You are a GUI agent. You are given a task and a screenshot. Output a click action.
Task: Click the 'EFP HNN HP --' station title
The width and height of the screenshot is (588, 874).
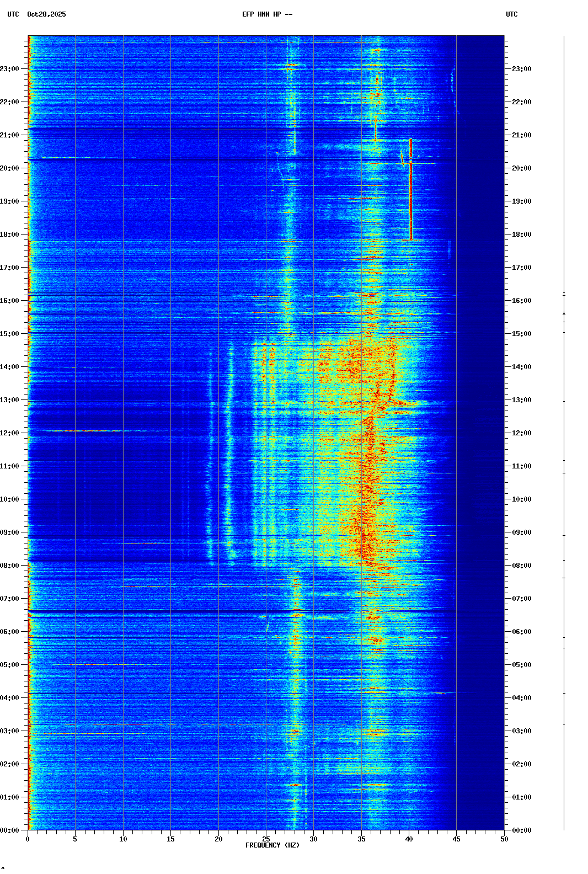[267, 14]
